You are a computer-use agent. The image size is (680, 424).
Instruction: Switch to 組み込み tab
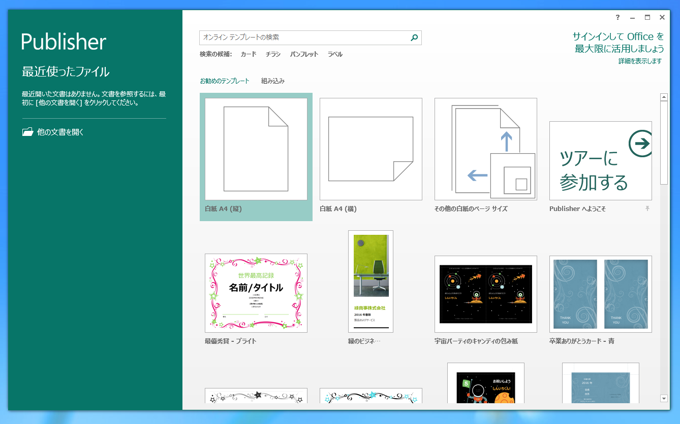(x=273, y=81)
